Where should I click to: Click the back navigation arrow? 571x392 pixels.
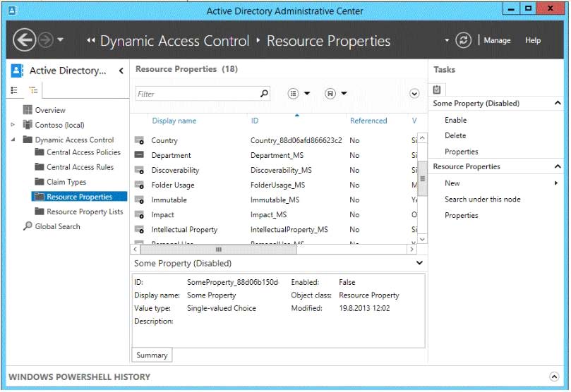coord(24,40)
